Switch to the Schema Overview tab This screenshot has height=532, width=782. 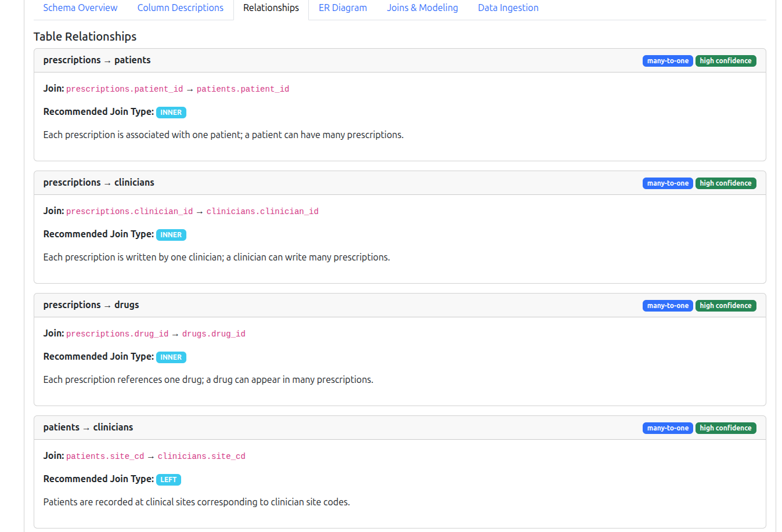click(80, 8)
